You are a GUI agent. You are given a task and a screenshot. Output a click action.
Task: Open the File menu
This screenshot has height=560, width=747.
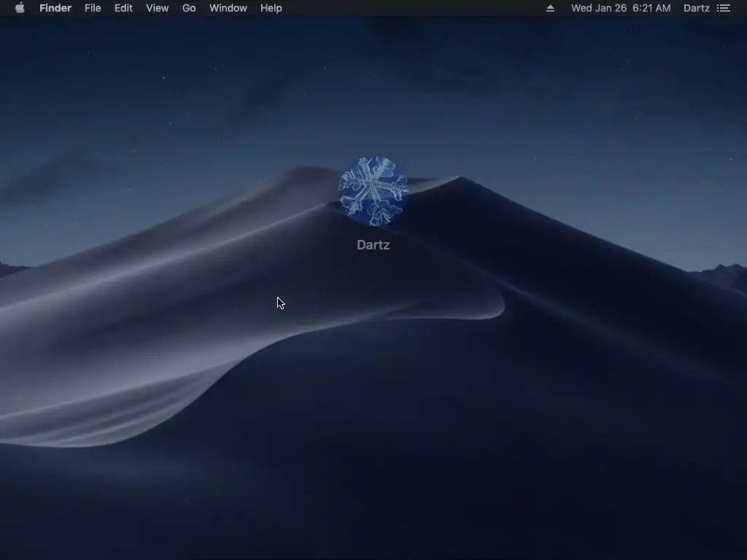pyautogui.click(x=93, y=8)
